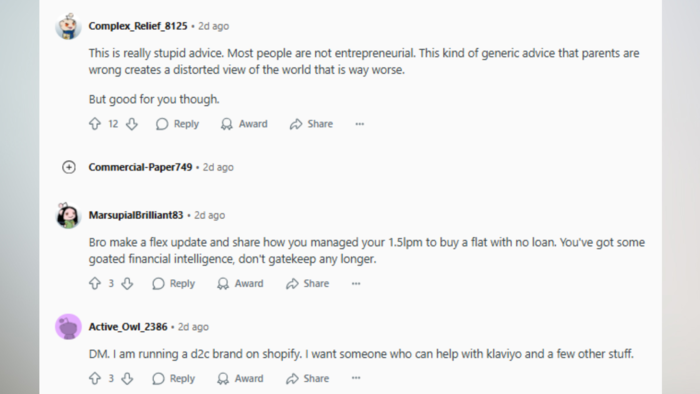Downvote MarsupialBrilliant83's comment
700x394 pixels.
(127, 283)
